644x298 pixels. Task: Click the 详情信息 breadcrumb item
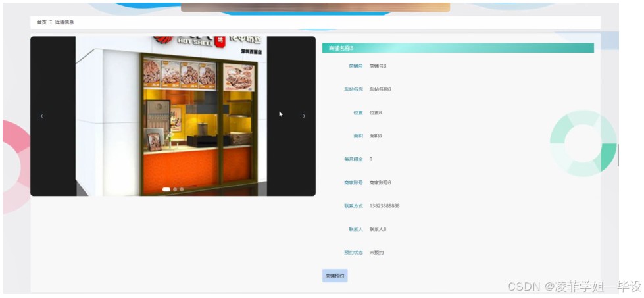pos(64,22)
